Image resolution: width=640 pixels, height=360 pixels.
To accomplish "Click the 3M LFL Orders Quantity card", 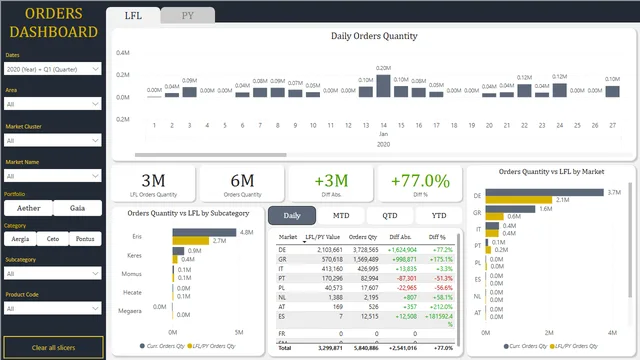I will click(153, 184).
